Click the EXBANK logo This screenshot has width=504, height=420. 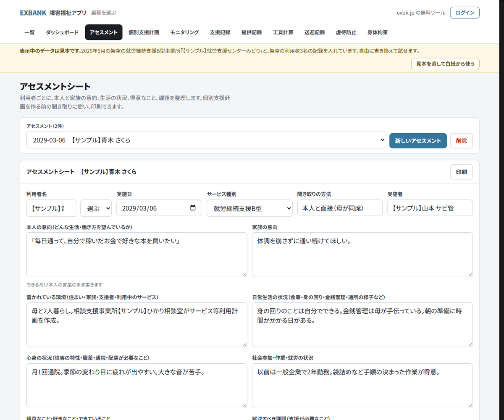click(33, 13)
